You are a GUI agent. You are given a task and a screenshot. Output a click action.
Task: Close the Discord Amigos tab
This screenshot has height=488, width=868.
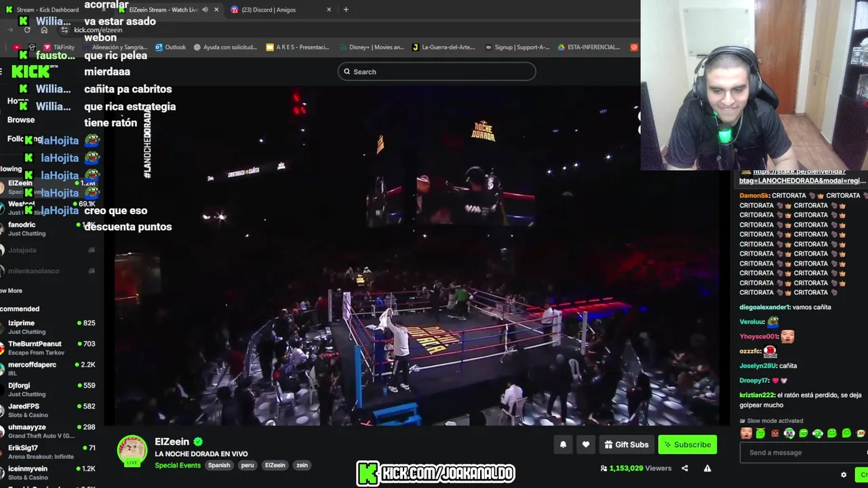(x=329, y=9)
